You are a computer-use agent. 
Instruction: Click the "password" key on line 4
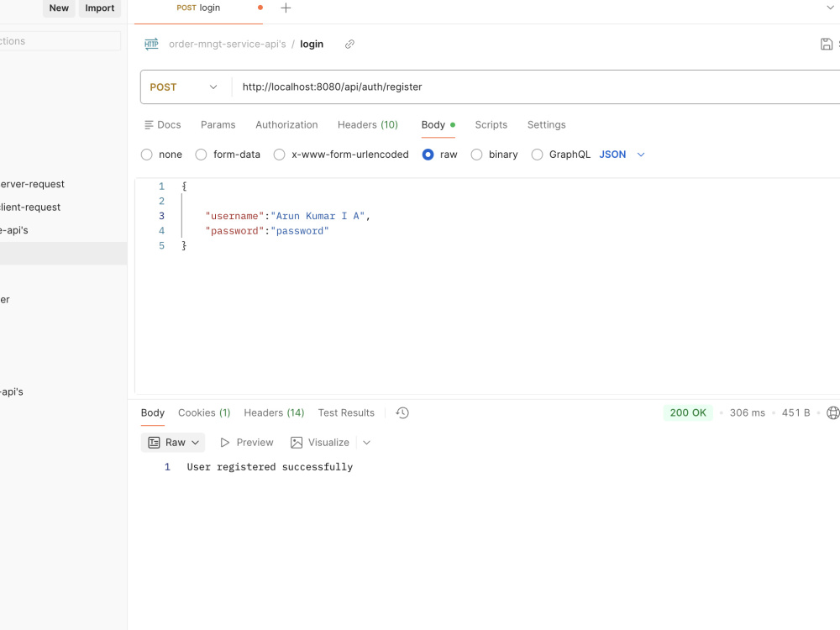coord(234,231)
